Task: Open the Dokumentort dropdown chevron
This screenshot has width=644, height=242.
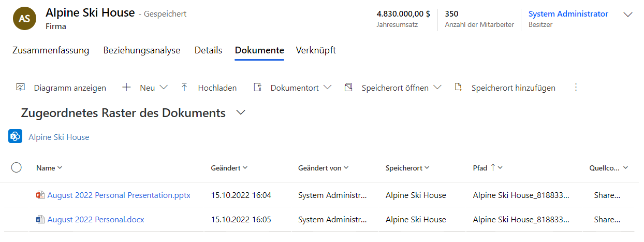Action: point(327,88)
